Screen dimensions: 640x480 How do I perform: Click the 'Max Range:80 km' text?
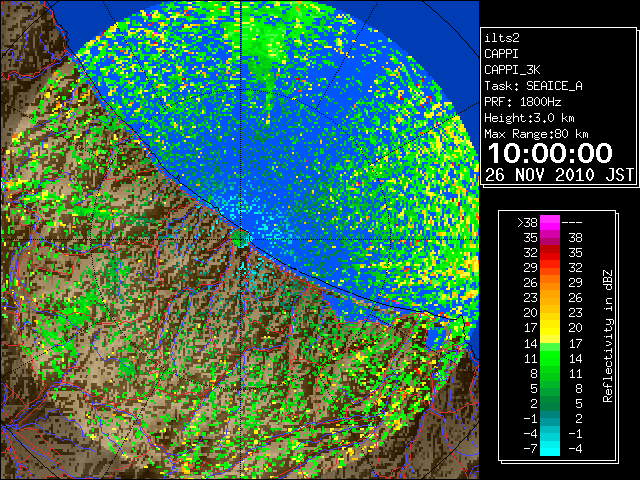pos(536,134)
